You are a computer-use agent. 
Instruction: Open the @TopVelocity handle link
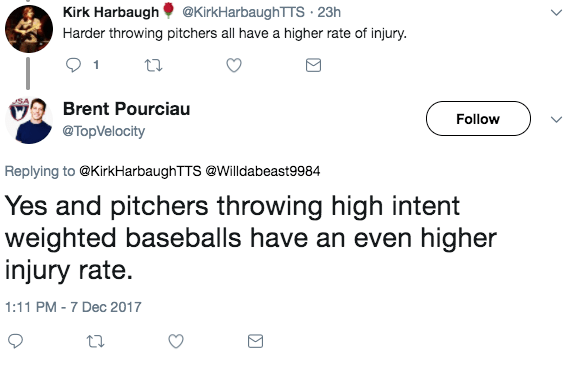tap(103, 131)
